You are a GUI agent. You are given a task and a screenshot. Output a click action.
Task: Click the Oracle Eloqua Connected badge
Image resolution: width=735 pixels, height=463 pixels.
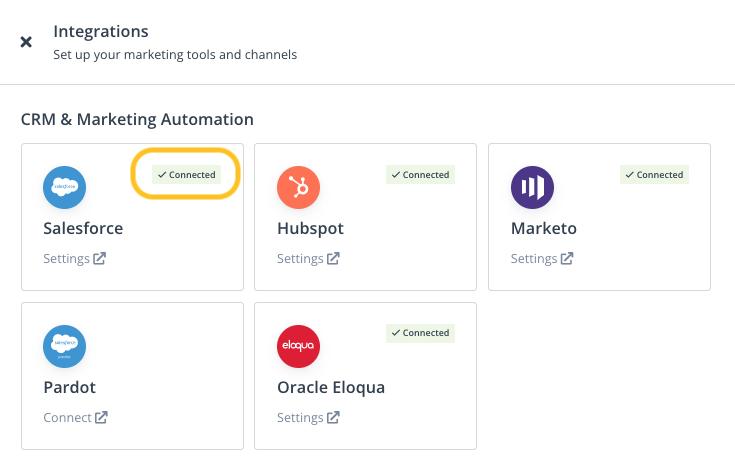(420, 333)
